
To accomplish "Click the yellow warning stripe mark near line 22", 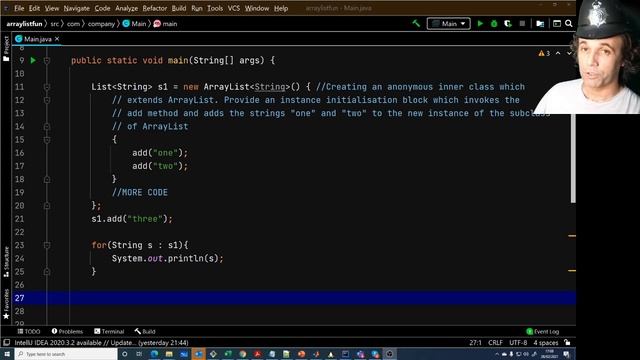I will 572,236.
